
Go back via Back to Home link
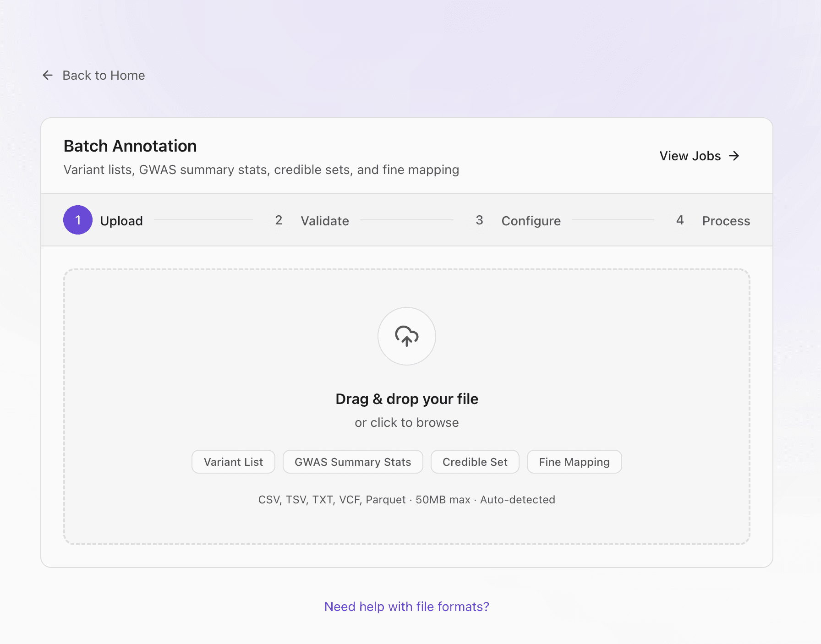(93, 75)
